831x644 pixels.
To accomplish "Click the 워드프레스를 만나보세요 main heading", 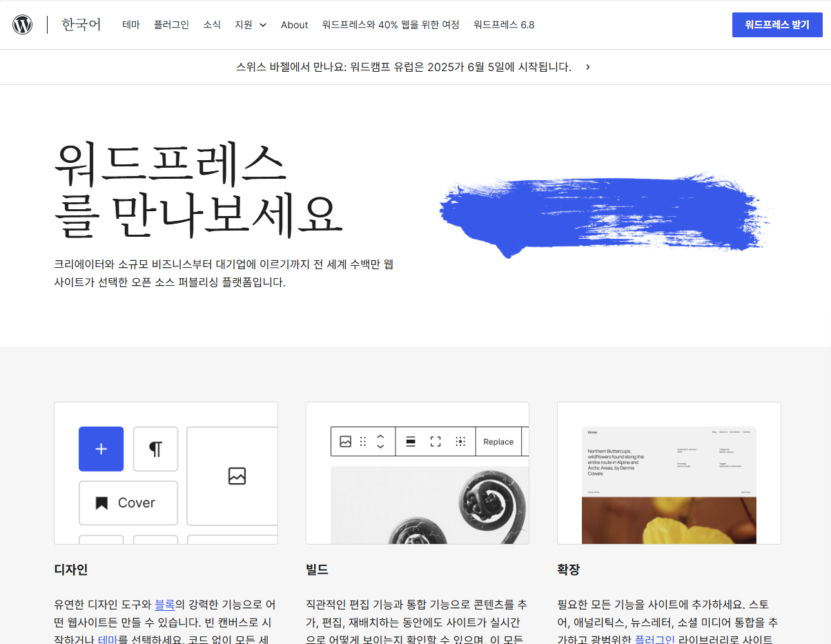I will pyautogui.click(x=198, y=189).
